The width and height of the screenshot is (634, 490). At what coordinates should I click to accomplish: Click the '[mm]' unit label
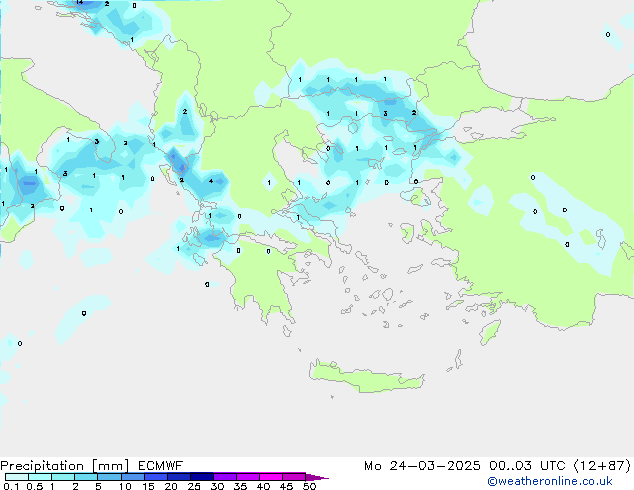110,466
